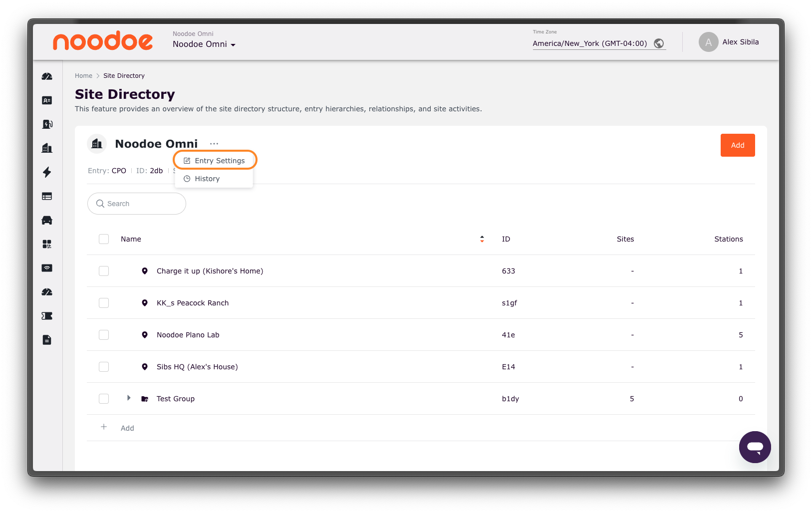The width and height of the screenshot is (812, 513).
Task: Click the ID column header
Action: [506, 239]
